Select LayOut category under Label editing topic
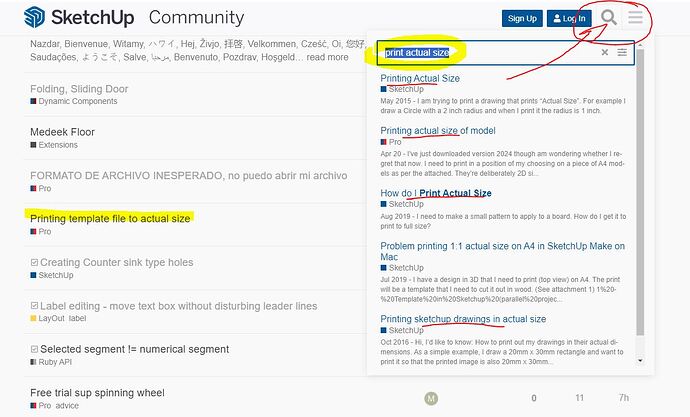The height and width of the screenshot is (417, 690). pyautogui.click(x=48, y=318)
